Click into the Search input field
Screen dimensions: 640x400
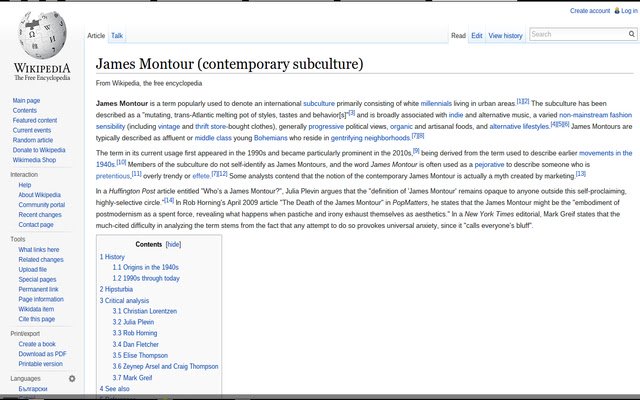click(578, 34)
